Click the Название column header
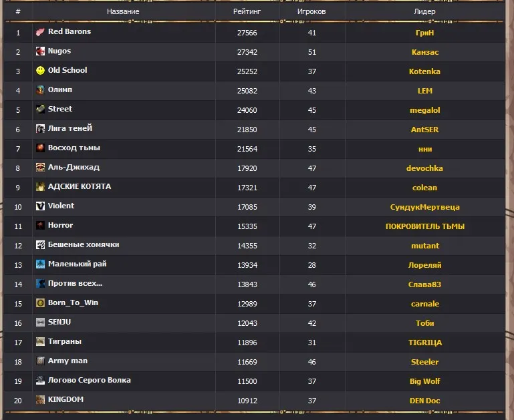The image size is (514, 420). coord(123,11)
